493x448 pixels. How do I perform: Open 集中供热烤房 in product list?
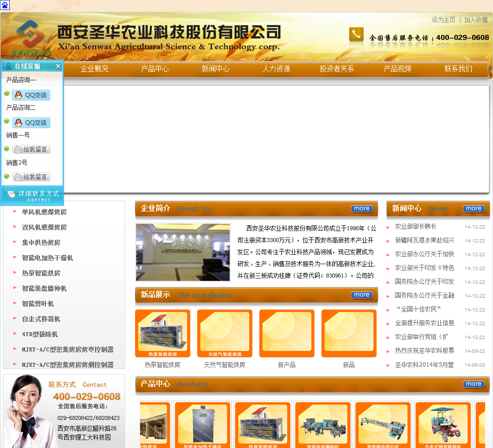tap(41, 242)
